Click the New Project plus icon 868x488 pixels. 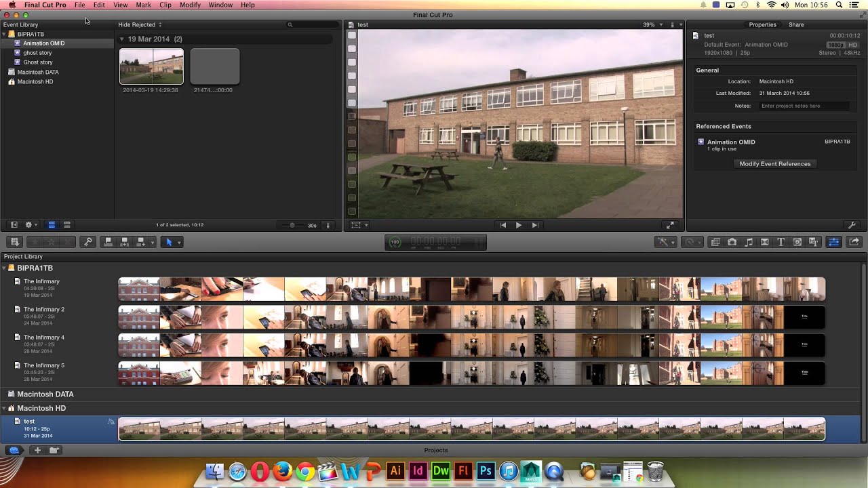37,450
